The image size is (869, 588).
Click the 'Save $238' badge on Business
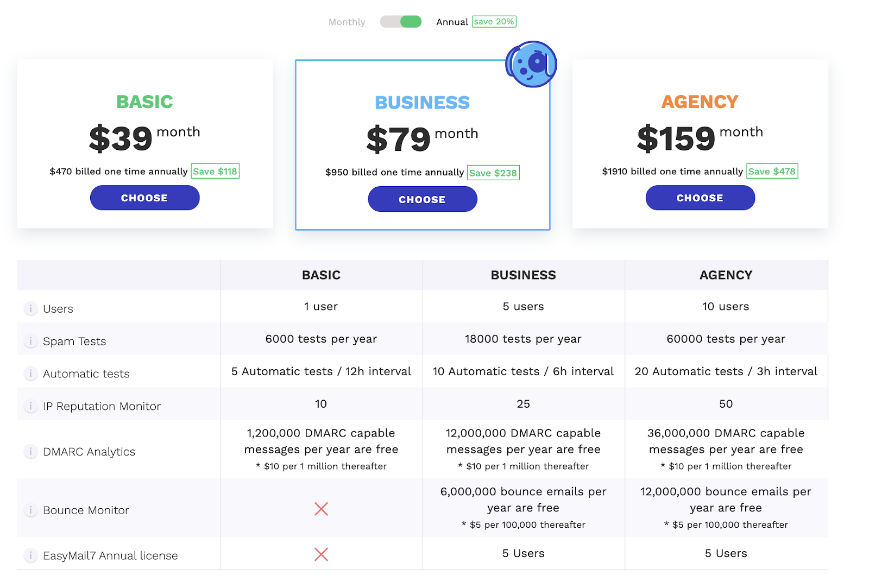coord(493,173)
